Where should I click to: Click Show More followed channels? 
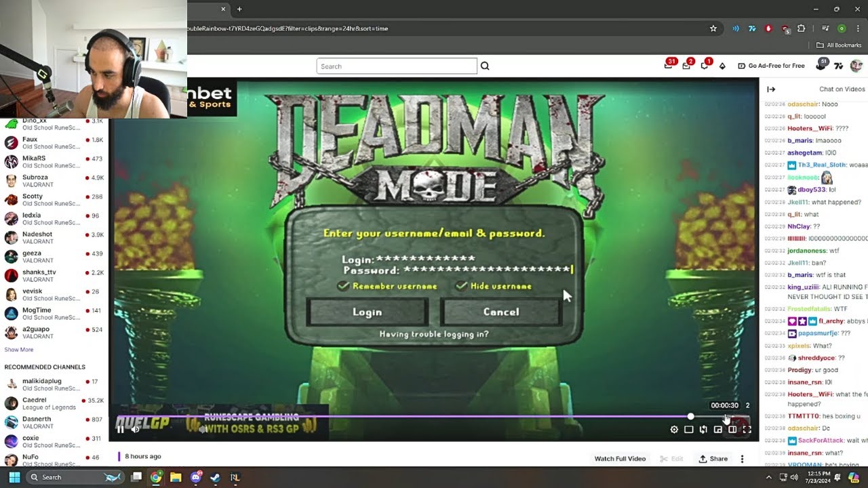click(x=19, y=350)
